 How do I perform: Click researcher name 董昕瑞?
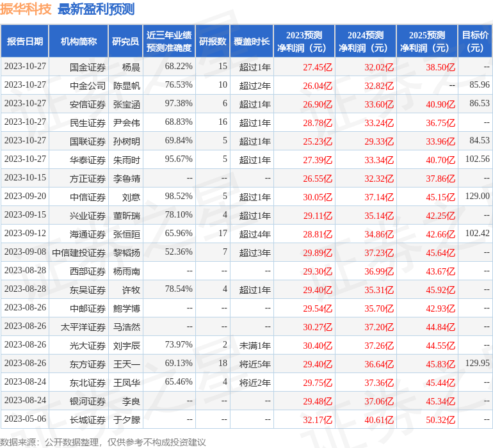click(127, 216)
